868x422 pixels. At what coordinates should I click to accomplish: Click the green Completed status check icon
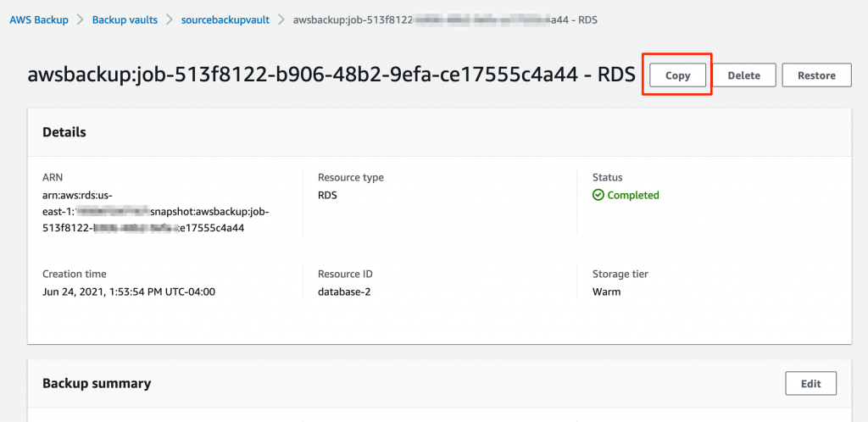[598, 195]
